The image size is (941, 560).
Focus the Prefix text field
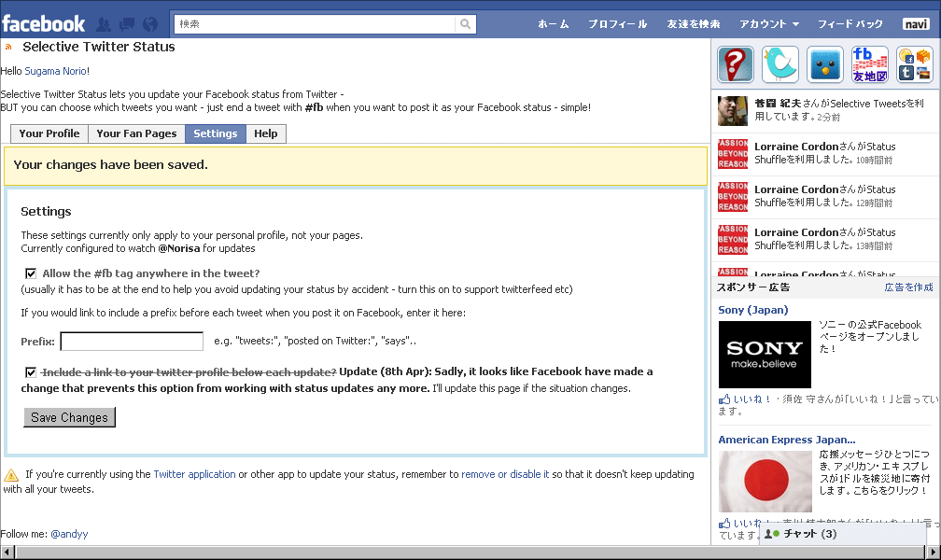pos(132,341)
